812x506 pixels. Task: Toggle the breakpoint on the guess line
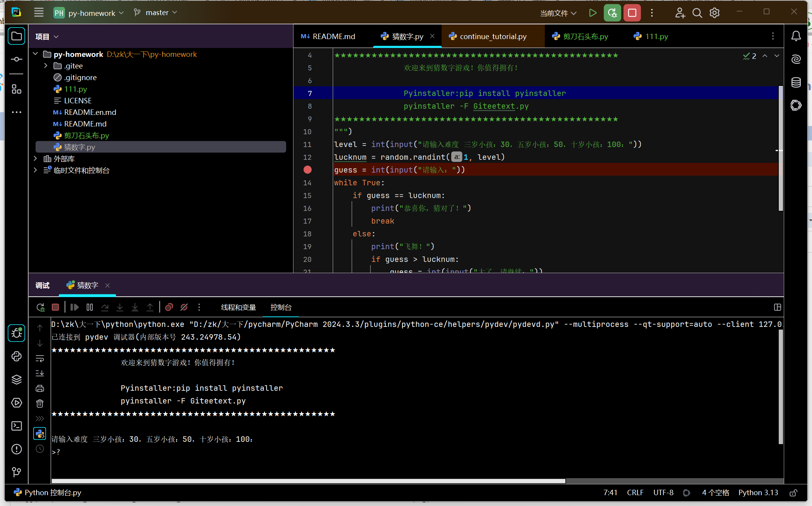pos(307,170)
